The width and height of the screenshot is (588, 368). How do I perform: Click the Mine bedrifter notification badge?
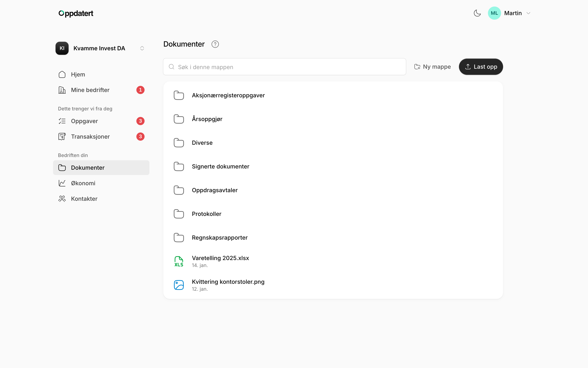click(x=140, y=90)
